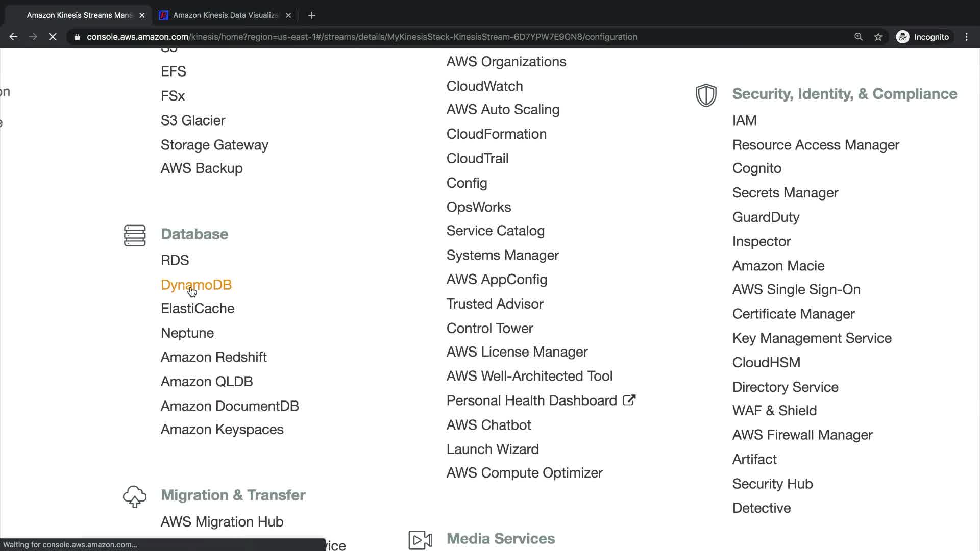Click the browser back arrow
Viewport: 980px width, 551px height.
pyautogui.click(x=13, y=37)
